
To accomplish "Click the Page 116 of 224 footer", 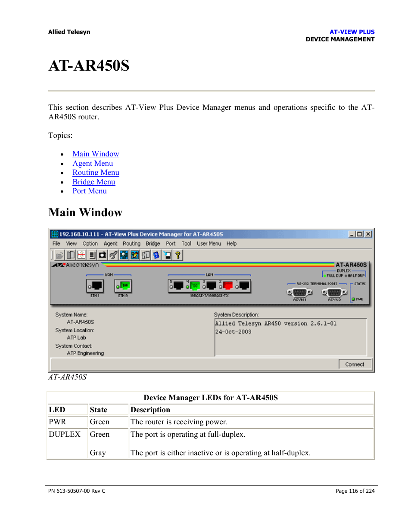I will 355,491.
